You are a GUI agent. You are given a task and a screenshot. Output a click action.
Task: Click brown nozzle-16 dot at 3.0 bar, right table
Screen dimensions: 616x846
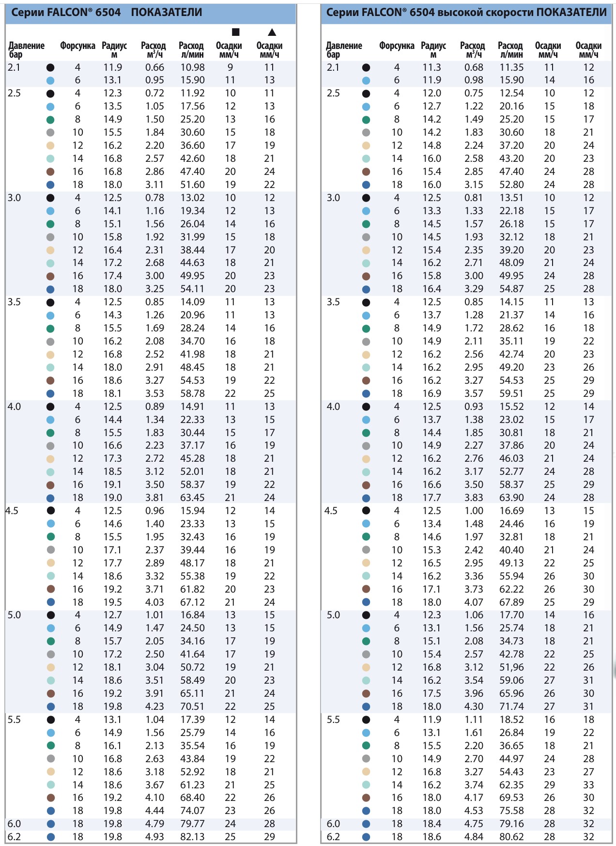click(x=366, y=276)
